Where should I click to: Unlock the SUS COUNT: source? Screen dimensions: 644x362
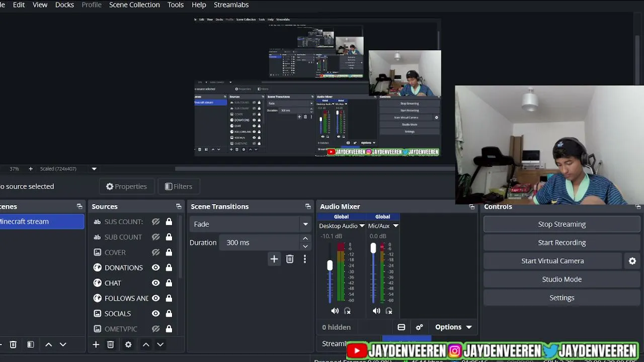tap(169, 222)
